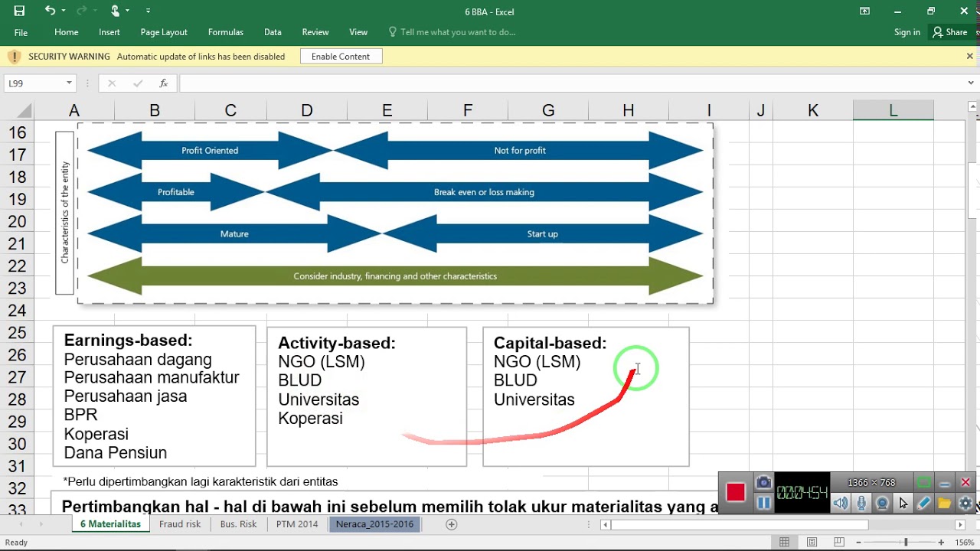The height and width of the screenshot is (551, 980).
Task: Select column L header
Action: click(x=893, y=111)
